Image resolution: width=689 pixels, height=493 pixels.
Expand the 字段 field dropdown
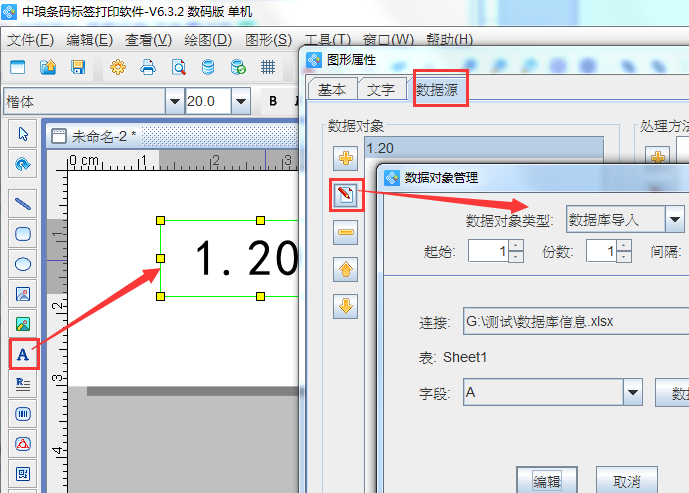[632, 393]
